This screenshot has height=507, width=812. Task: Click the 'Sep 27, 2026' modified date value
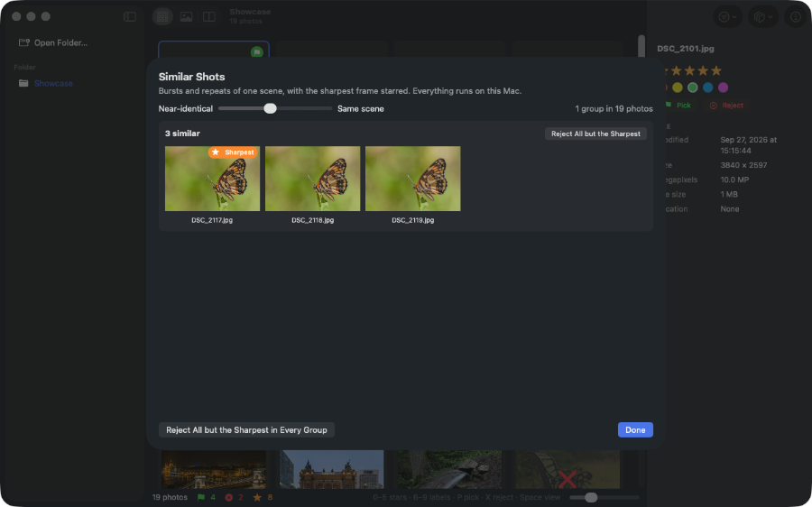748,145
